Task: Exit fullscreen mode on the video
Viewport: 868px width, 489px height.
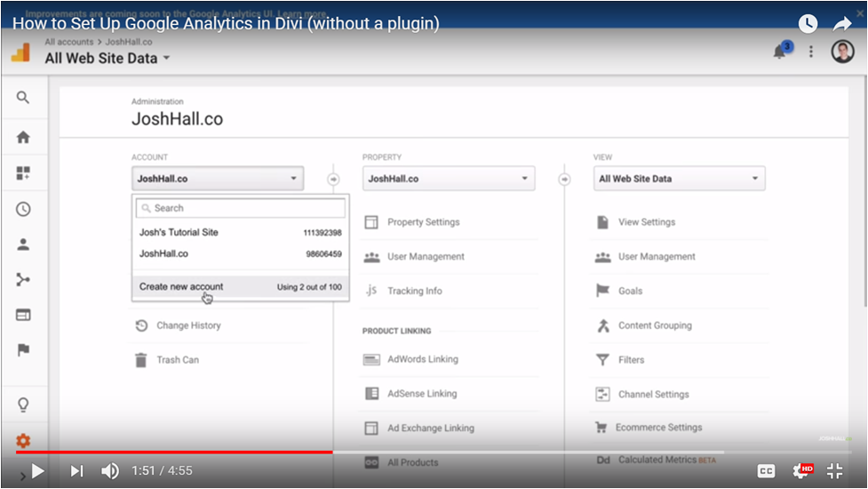Action: tap(835, 471)
